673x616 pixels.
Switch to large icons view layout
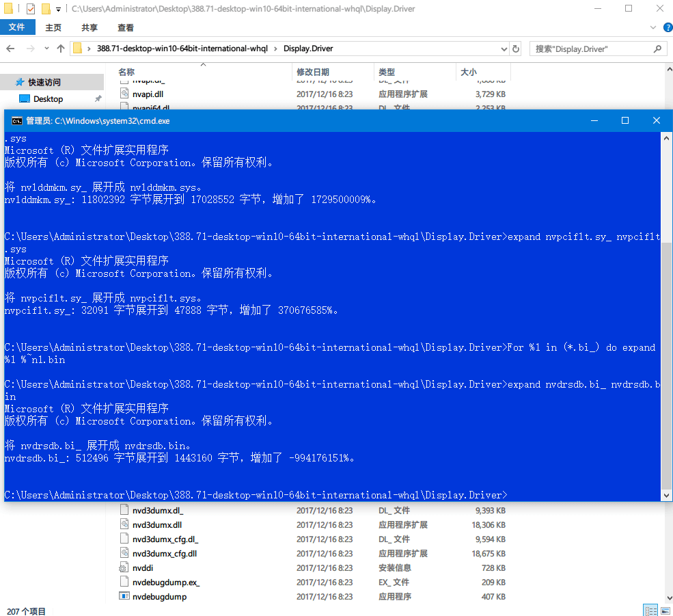(665, 611)
